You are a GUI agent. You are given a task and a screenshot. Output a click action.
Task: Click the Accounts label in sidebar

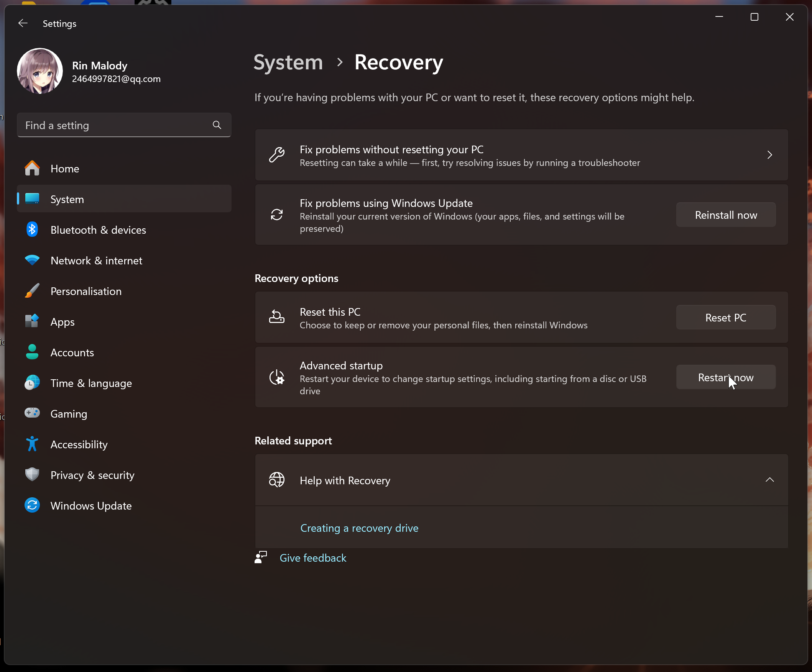72,352
